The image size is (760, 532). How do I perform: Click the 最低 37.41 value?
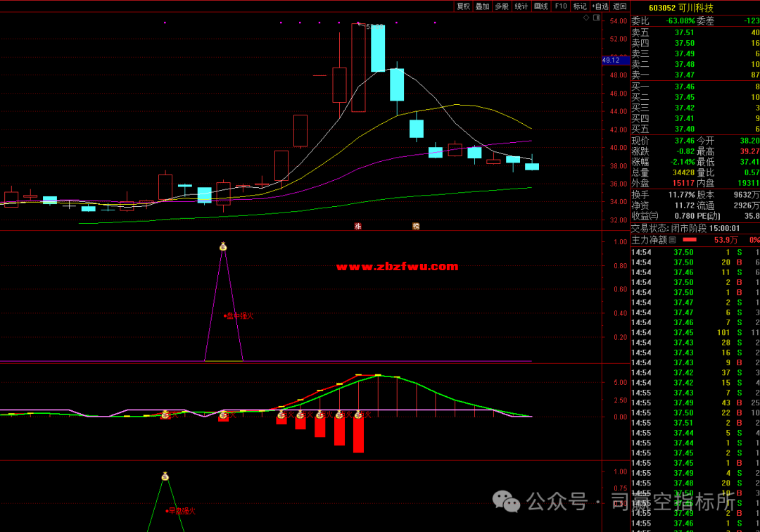750,163
